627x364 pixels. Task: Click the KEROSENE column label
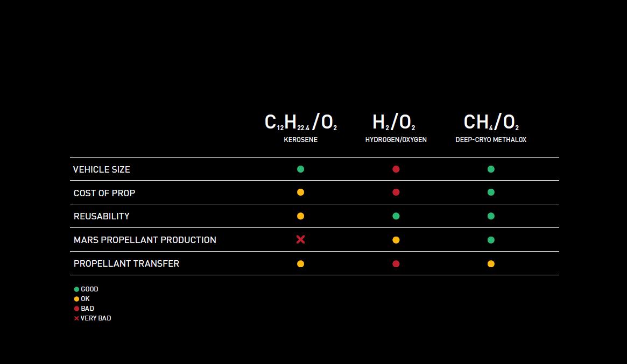300,140
